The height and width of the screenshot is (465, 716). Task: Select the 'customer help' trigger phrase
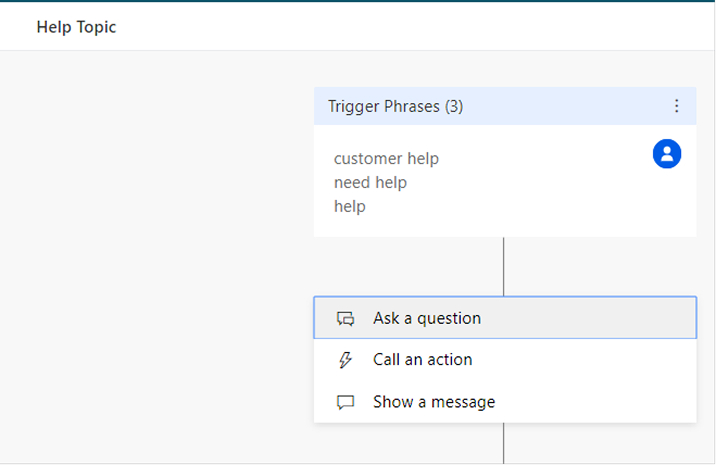[386, 159]
